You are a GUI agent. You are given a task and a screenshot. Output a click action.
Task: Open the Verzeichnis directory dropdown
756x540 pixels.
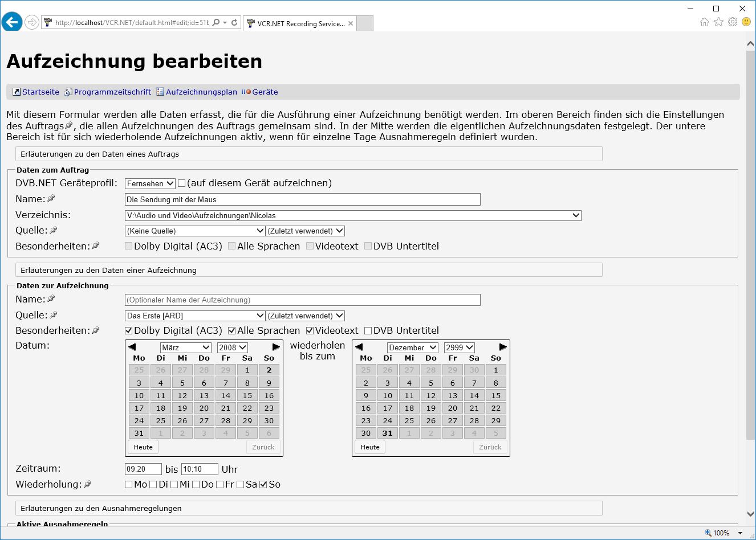353,215
